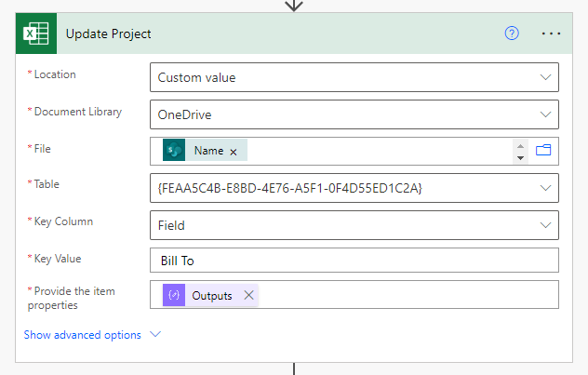Expand the Table dropdown chevron
The image size is (588, 375).
tap(545, 188)
